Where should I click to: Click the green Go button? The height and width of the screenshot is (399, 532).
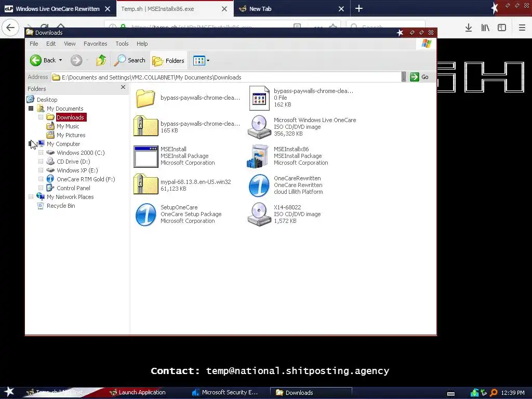[419, 77]
